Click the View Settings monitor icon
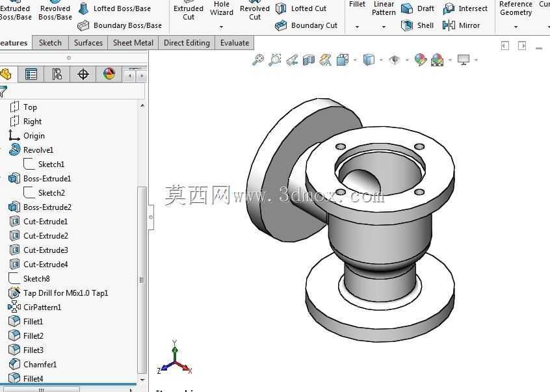Image resolution: width=550 pixels, height=392 pixels. [464, 60]
